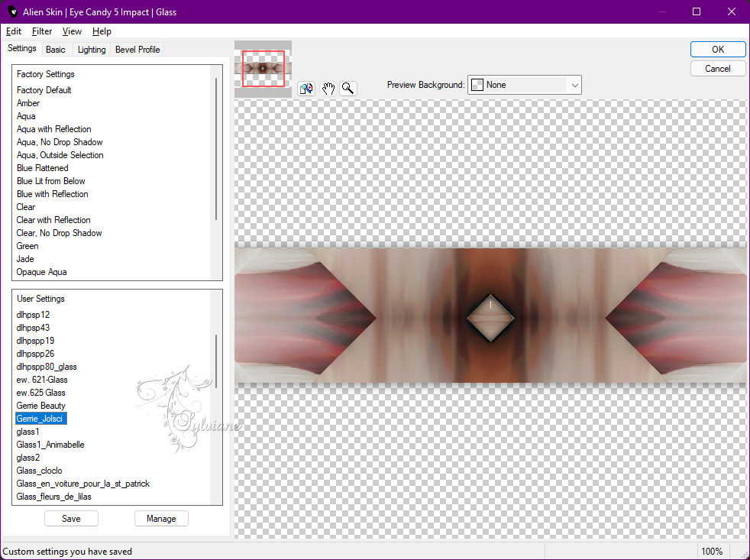Select user setting glass1
Image resolution: width=750 pixels, height=560 pixels.
click(x=27, y=432)
